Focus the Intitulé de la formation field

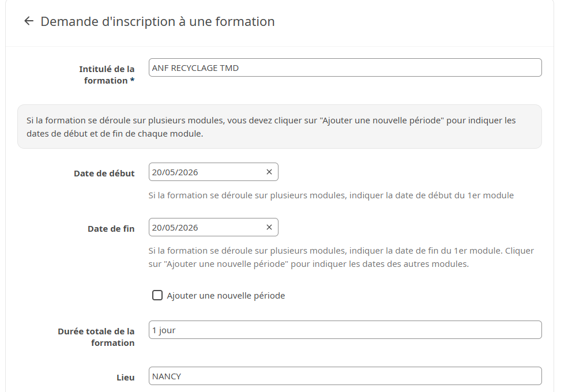click(x=345, y=67)
